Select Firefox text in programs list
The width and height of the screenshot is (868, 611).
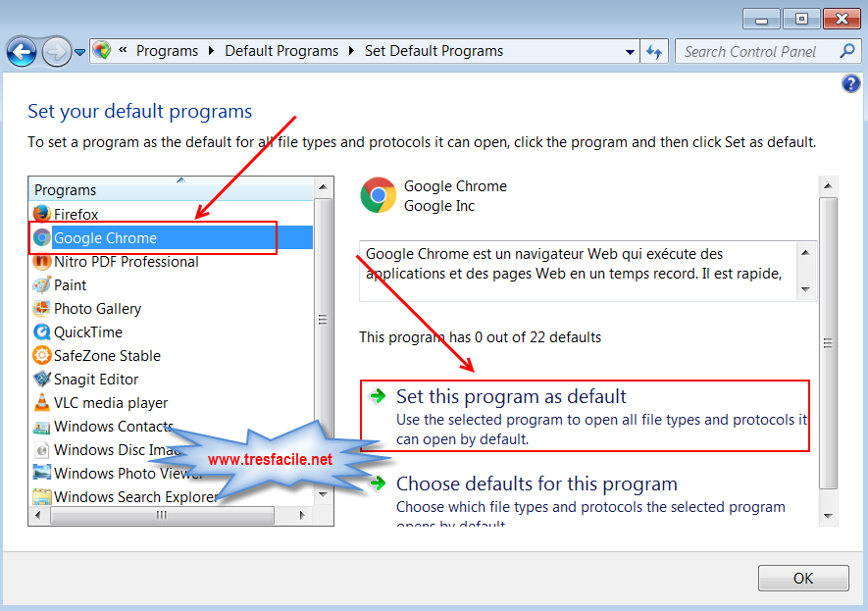76,214
